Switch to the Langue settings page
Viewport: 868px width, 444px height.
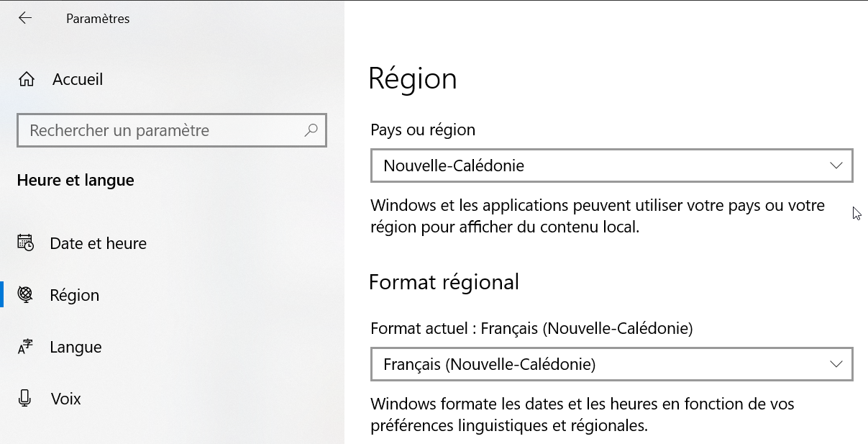coord(76,347)
